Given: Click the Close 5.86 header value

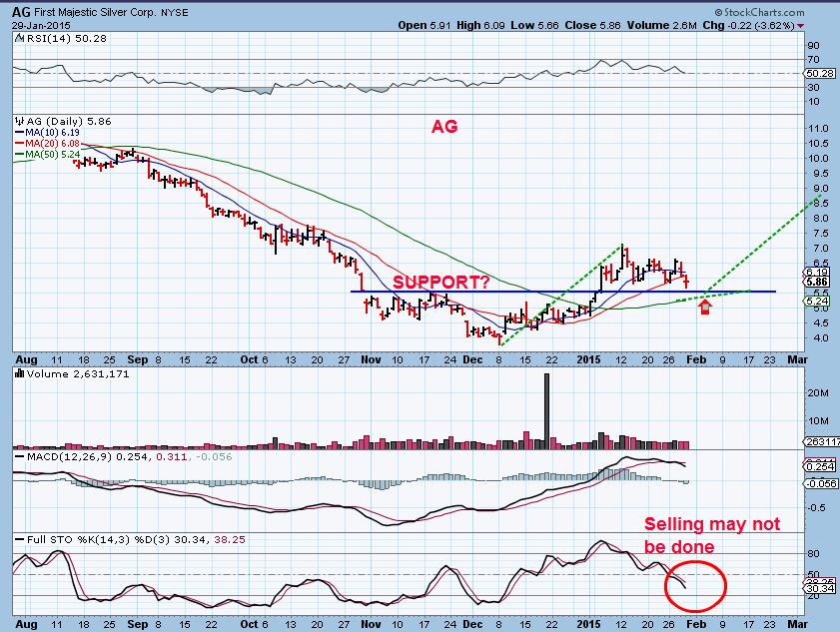Looking at the screenshot, I should [593, 25].
